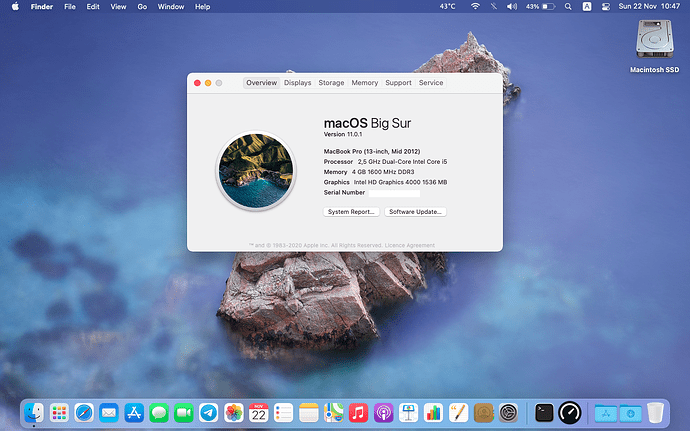Screen dimensions: 690x431
Task: Open the Licence Agreement link
Action: point(410,246)
